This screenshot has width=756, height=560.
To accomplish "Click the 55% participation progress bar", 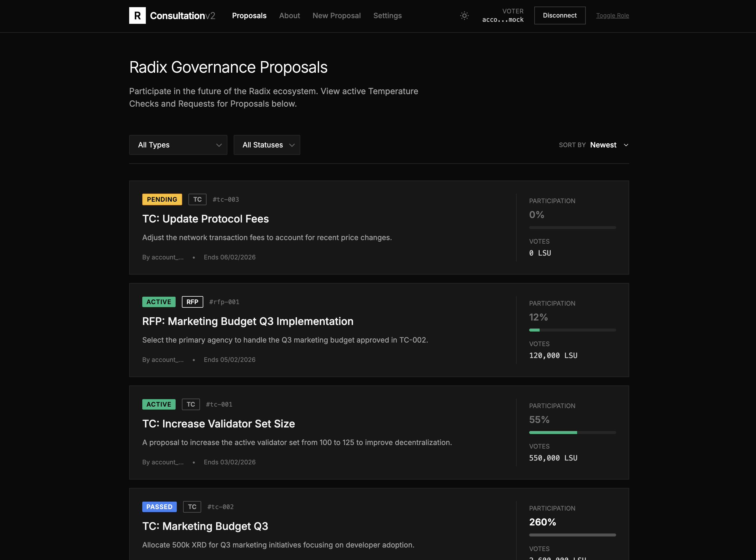I will pos(572,433).
